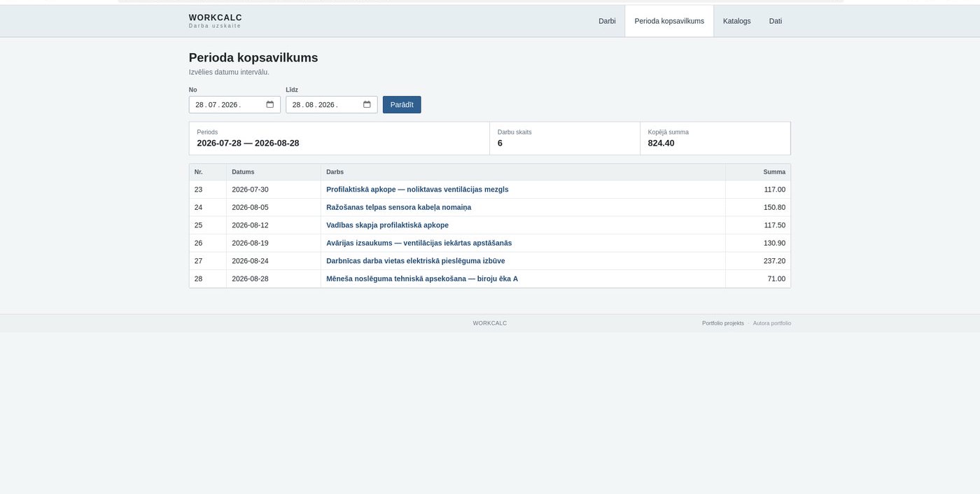Screen dimensions: 980x494
Task: Select the Perioda kopsavilkums tab
Action: 669,21
